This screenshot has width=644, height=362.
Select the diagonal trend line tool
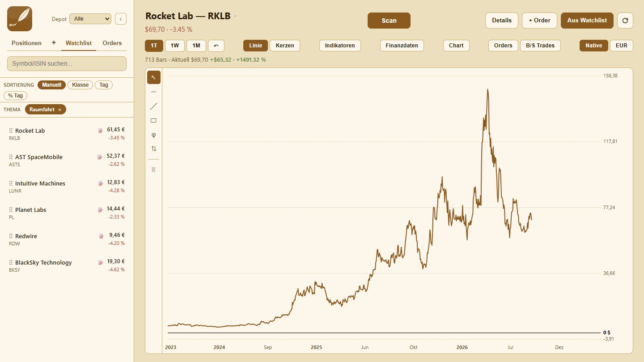tap(154, 106)
